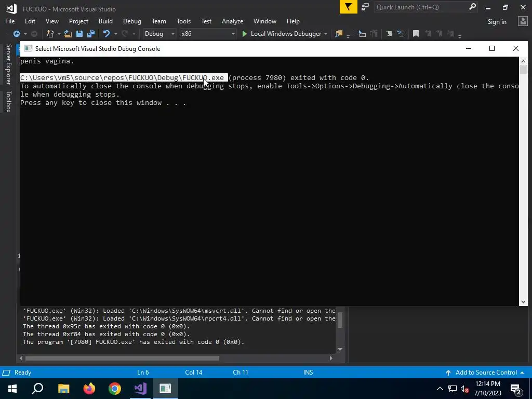This screenshot has height=399, width=532.
Task: Click the INS status bar indicator
Action: tap(308, 373)
